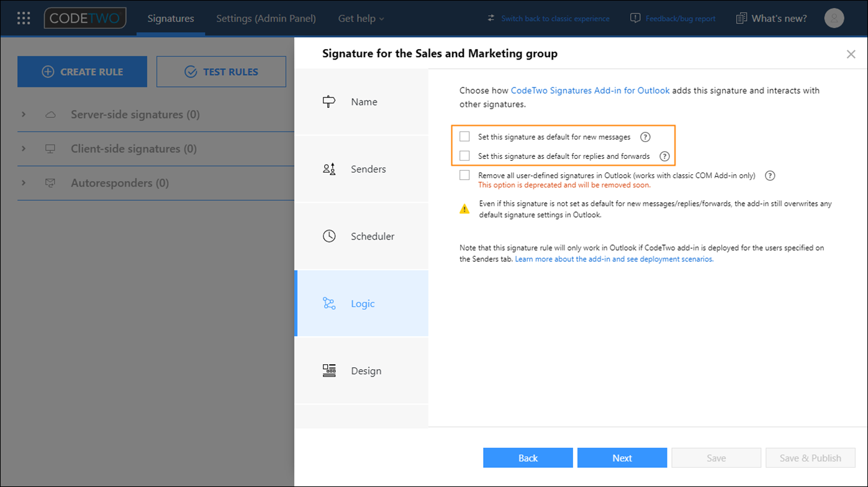Select the Signatures tab
Screen dimensions: 868x487
click(x=170, y=18)
